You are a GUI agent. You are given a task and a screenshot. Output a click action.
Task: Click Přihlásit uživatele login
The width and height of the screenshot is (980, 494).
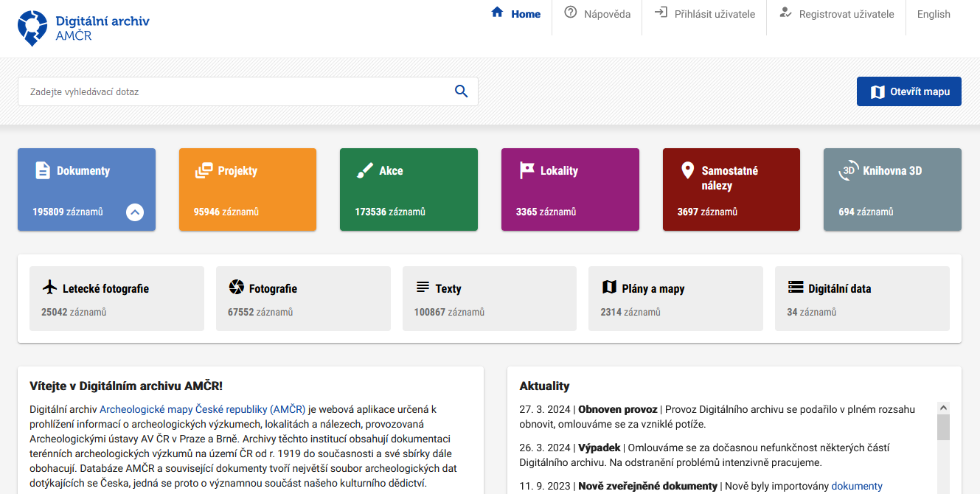point(704,14)
